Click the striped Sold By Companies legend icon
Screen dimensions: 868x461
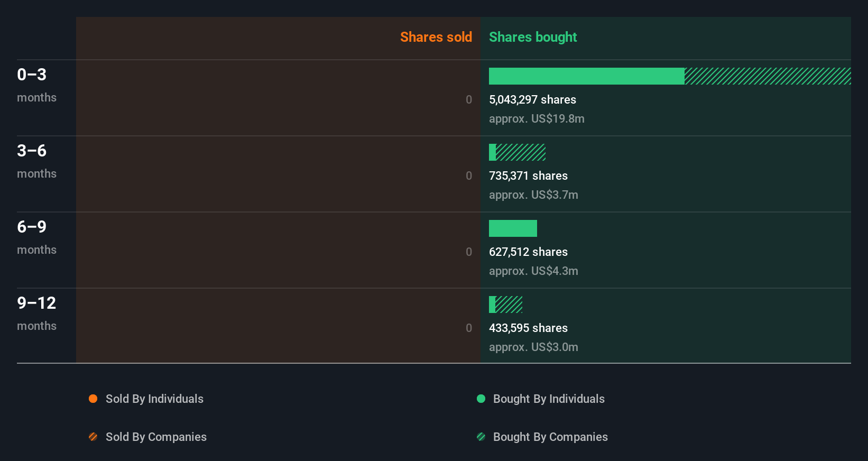[x=93, y=437]
